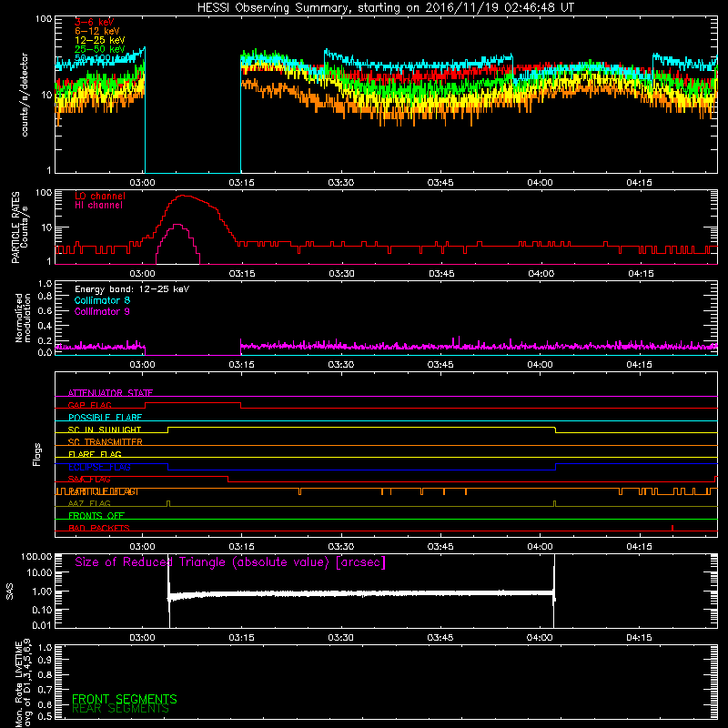Image resolution: width=728 pixels, height=728 pixels.
Task: Click the red spike on the BAD_PACKETS line
Action: tap(672, 528)
